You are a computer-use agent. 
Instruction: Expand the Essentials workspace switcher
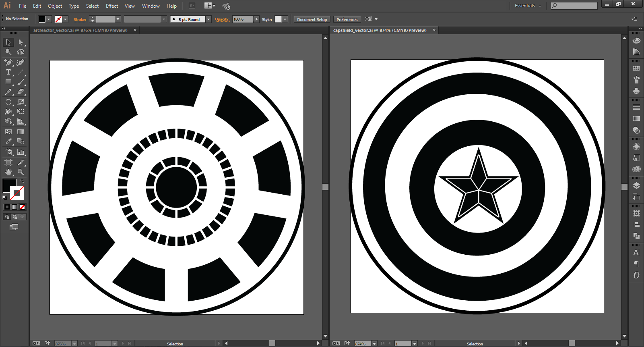tap(528, 6)
